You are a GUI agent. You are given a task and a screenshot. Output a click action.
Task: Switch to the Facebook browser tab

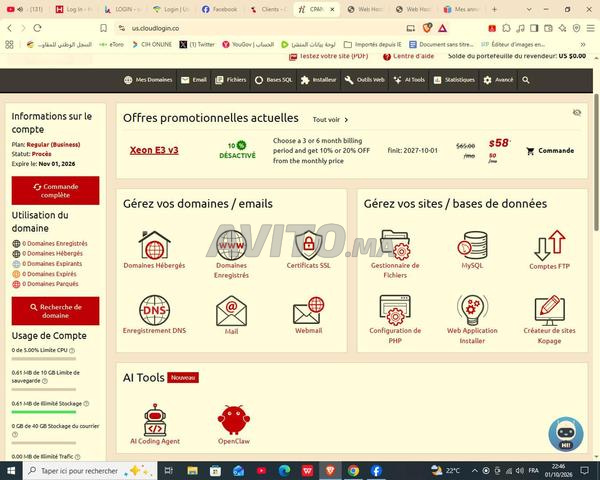point(220,9)
